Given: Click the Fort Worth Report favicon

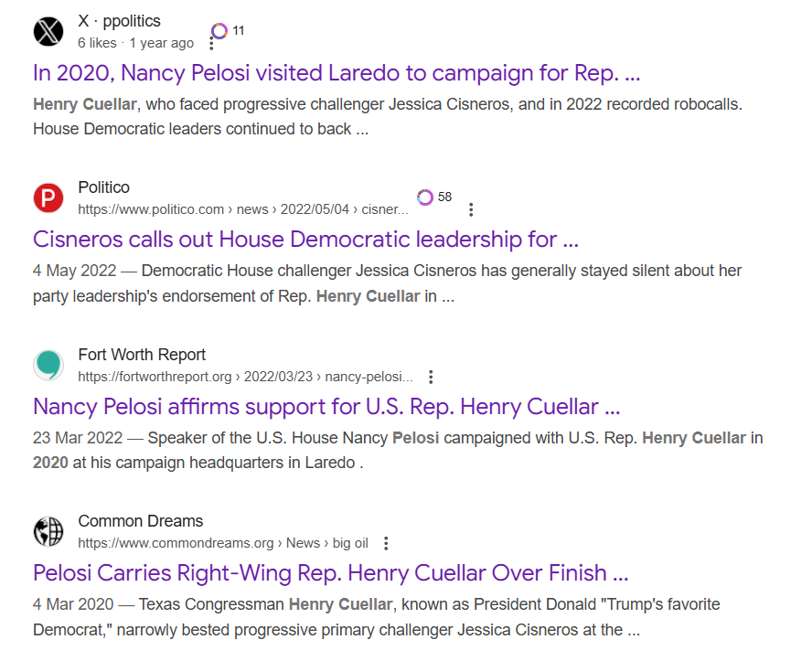Looking at the screenshot, I should [48, 365].
